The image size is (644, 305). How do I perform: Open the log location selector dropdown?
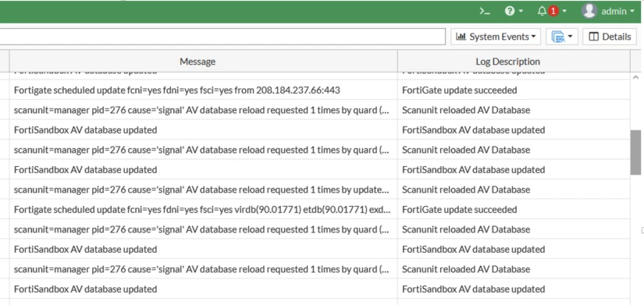pyautogui.click(x=562, y=37)
